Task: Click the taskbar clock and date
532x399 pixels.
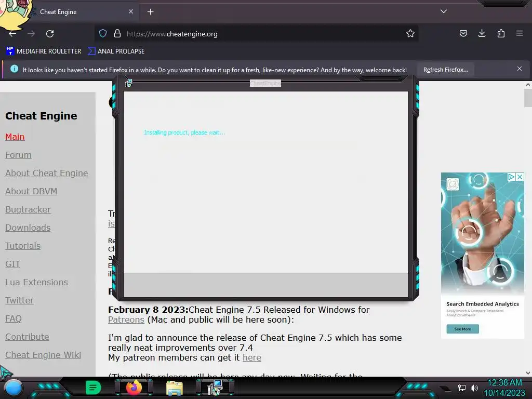Action: click(x=505, y=388)
